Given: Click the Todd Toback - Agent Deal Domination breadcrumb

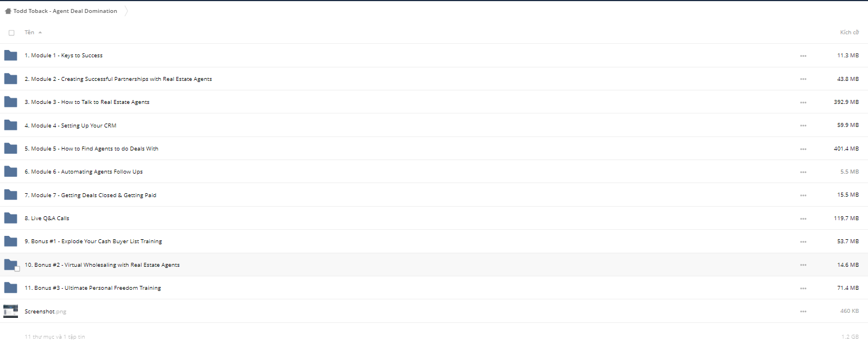Looking at the screenshot, I should 65,11.
